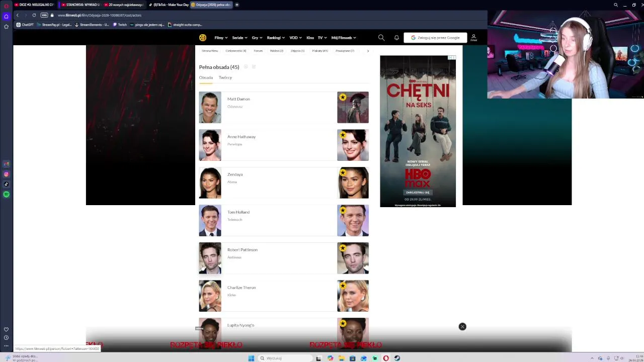Click the star badge on Charlize Theron's photo

pyautogui.click(x=343, y=286)
